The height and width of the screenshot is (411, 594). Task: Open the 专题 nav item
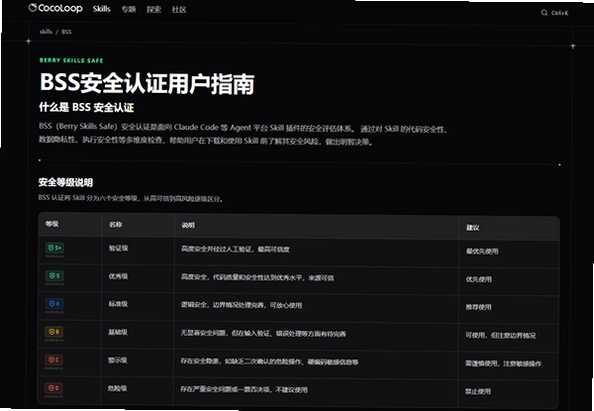(128, 9)
